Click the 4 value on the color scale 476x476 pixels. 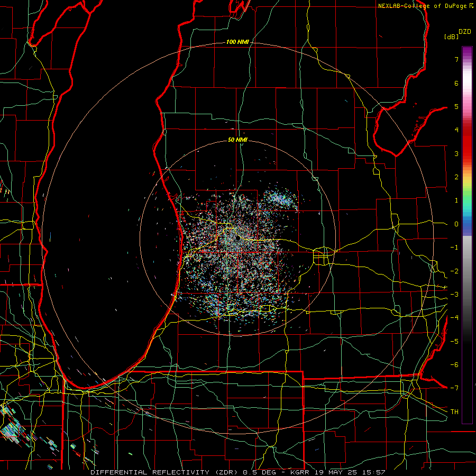[456, 130]
